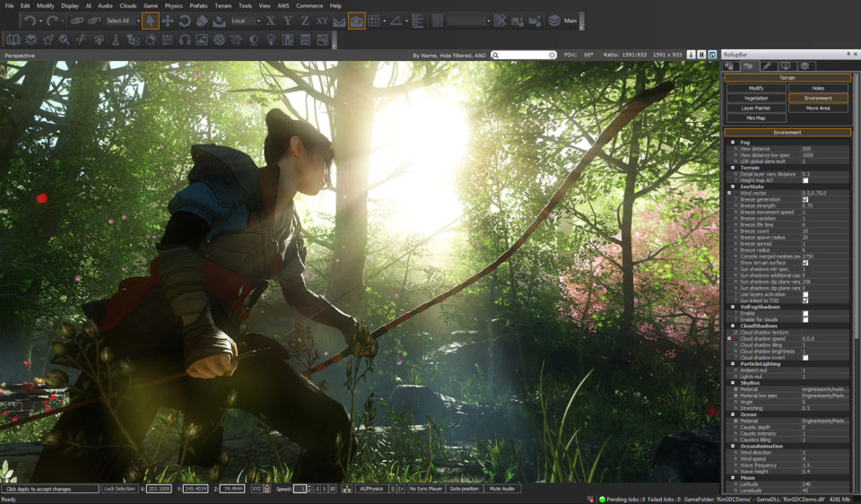Click the Undo arrow icon
Viewport: 861px width, 504px height.
coord(30,21)
